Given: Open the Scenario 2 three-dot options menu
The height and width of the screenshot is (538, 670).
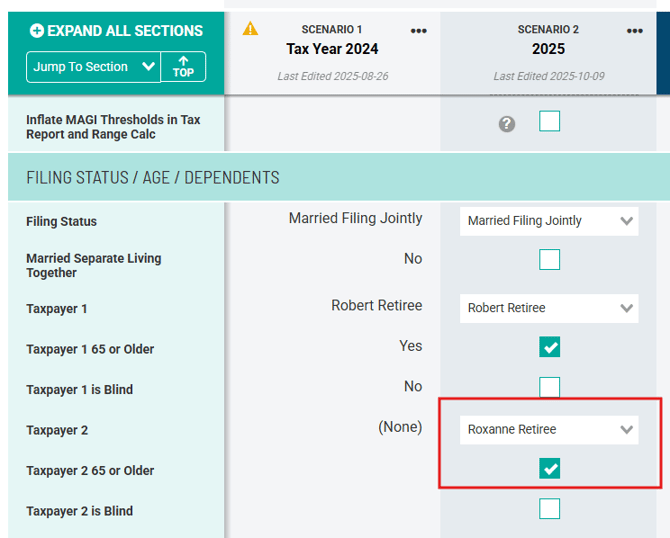Looking at the screenshot, I should (635, 31).
